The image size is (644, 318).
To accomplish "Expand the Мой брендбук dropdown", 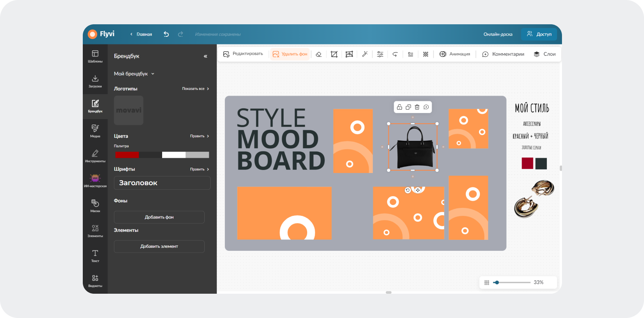I will (134, 74).
